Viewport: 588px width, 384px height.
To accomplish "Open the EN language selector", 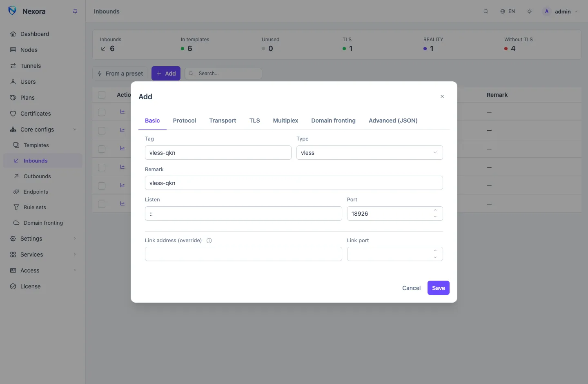I will coord(508,11).
